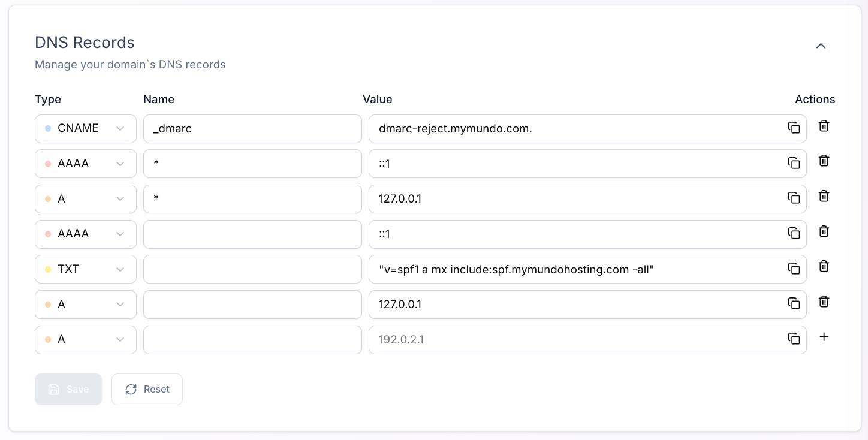
Task: Delete the SPF TXT record
Action: coord(824,266)
